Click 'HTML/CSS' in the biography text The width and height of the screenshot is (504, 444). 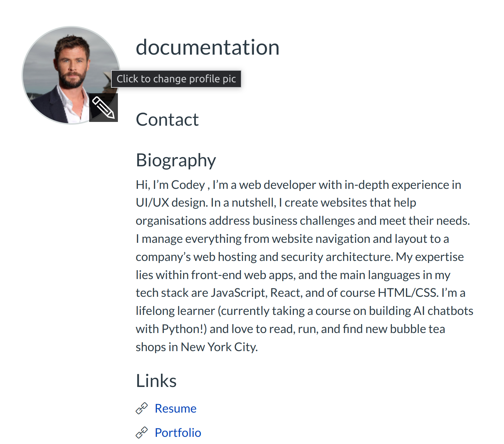[408, 293]
